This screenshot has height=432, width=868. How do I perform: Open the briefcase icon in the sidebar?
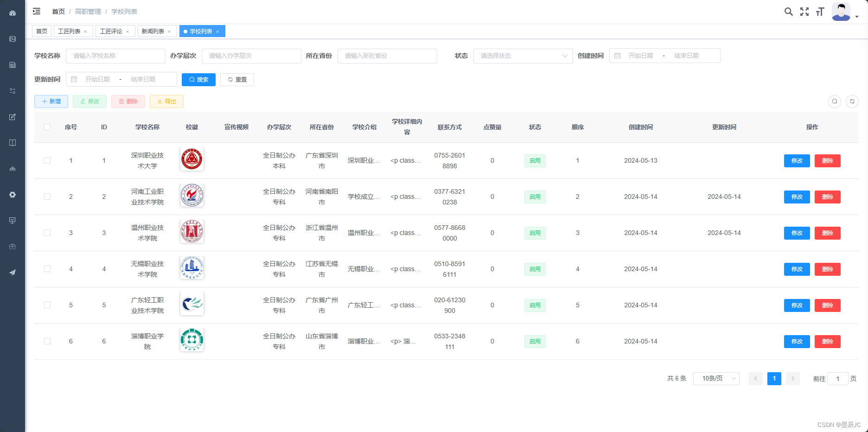point(13,247)
